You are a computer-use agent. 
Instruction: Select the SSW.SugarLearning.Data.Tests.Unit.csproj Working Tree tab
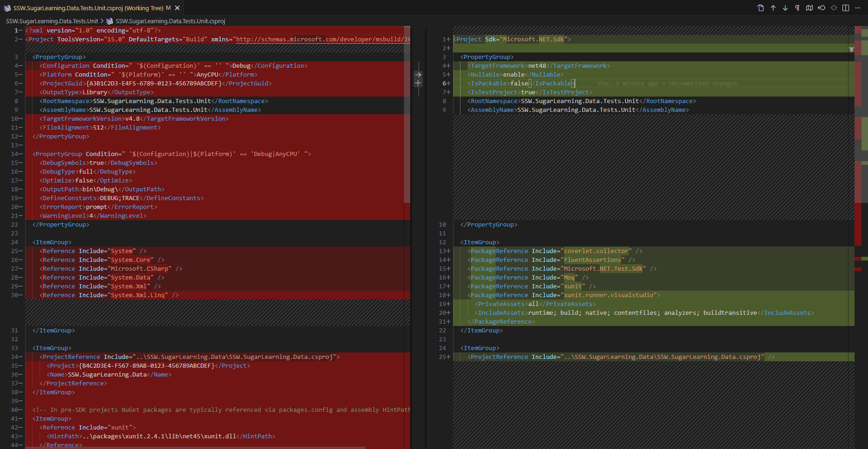click(88, 8)
